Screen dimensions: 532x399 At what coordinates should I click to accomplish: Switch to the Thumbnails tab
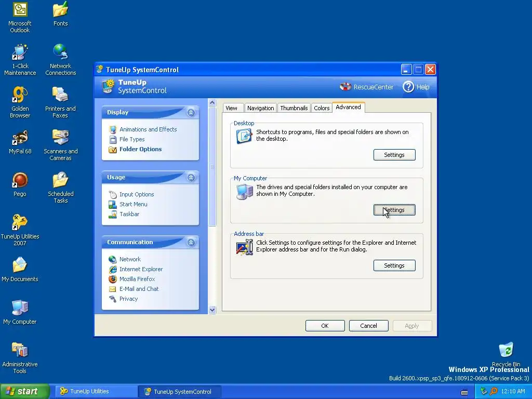(294, 108)
